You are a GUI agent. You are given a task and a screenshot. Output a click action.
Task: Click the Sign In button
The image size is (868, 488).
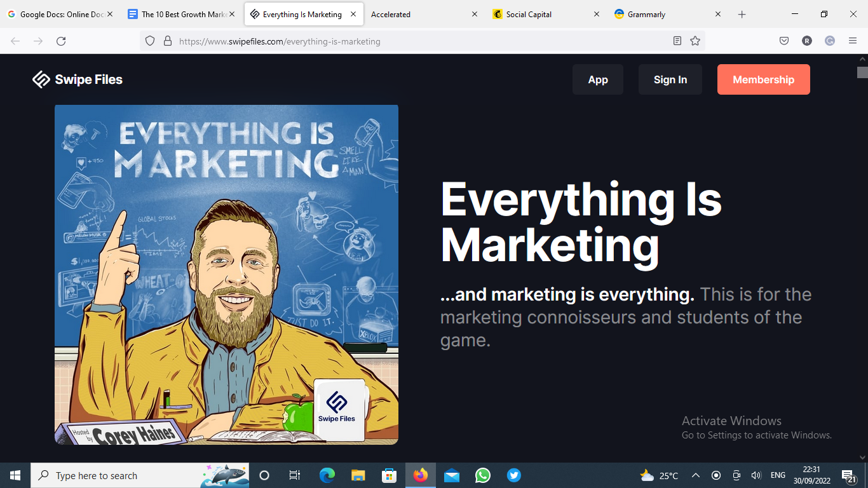(x=670, y=79)
